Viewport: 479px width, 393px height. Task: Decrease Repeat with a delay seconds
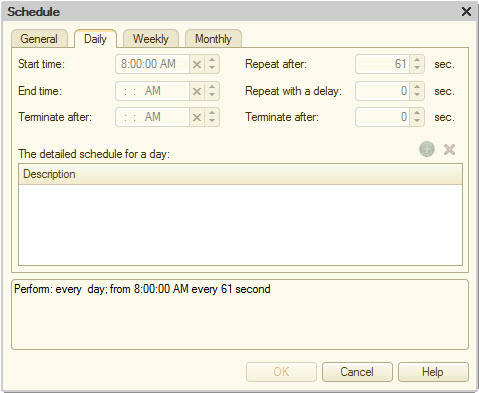[x=417, y=95]
